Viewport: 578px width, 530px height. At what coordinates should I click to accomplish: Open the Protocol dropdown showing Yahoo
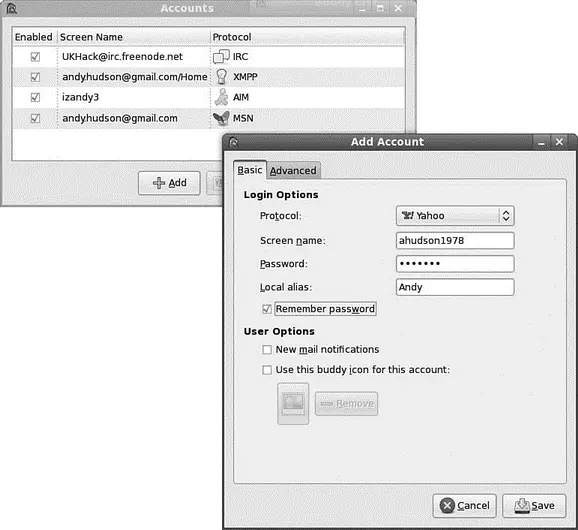click(455, 216)
